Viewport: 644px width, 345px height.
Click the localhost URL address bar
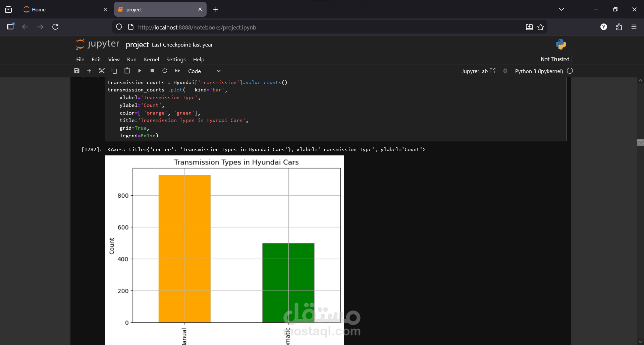click(302, 27)
